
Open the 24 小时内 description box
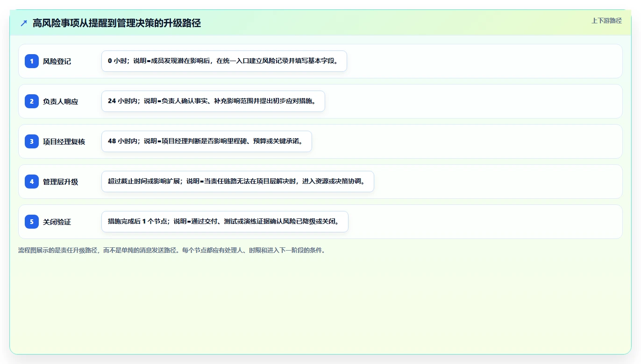[x=213, y=101]
